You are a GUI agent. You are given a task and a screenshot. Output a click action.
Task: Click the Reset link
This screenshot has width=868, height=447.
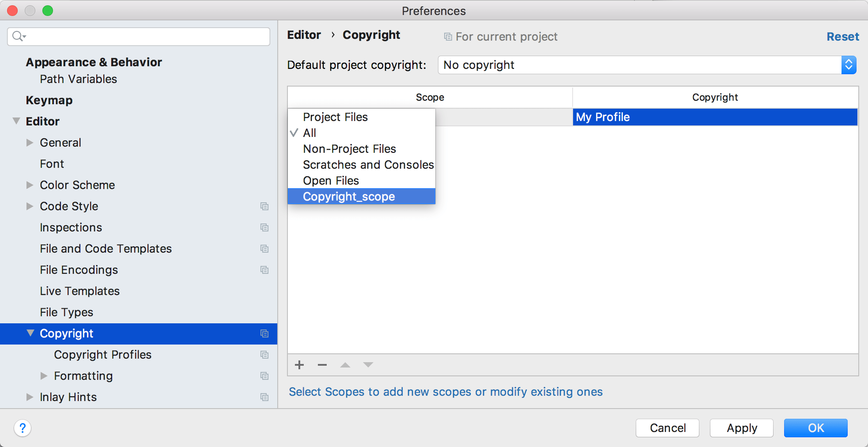(x=842, y=36)
